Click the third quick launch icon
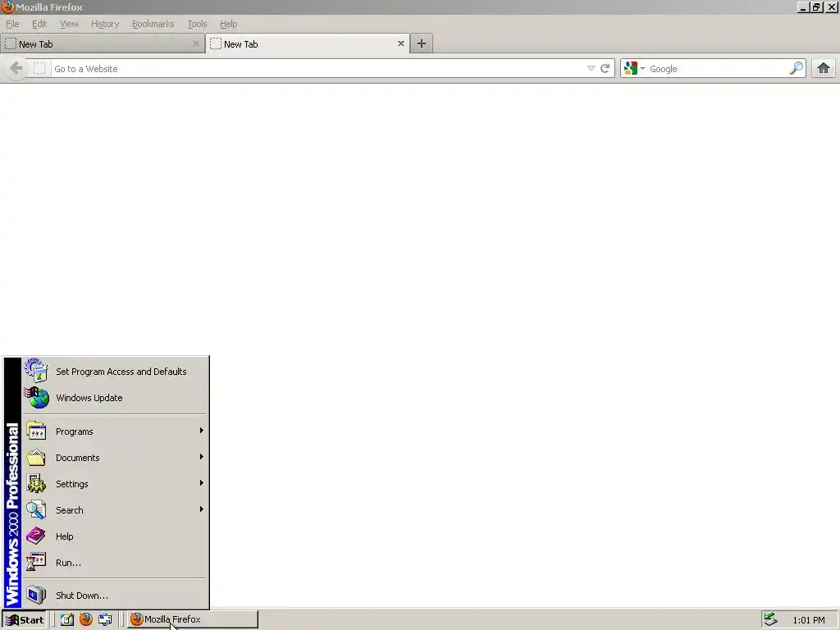Screen dimensions: 840x630 click(105, 620)
